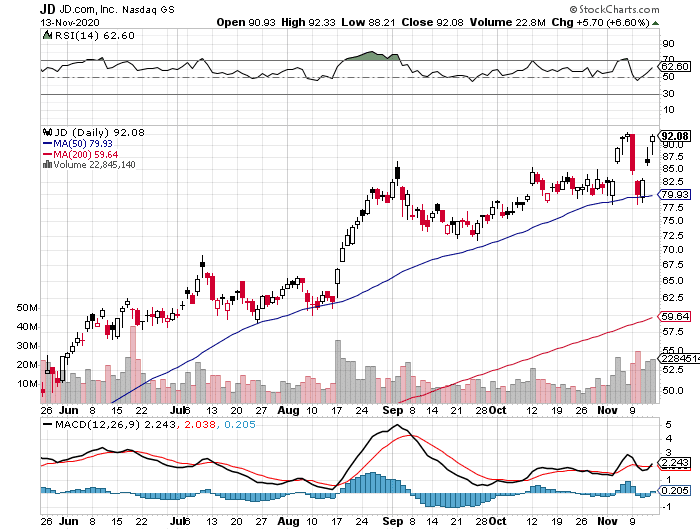Click 'Oct' on the MACD panel date axis
Screen dimensions: 700x530
click(x=497, y=521)
